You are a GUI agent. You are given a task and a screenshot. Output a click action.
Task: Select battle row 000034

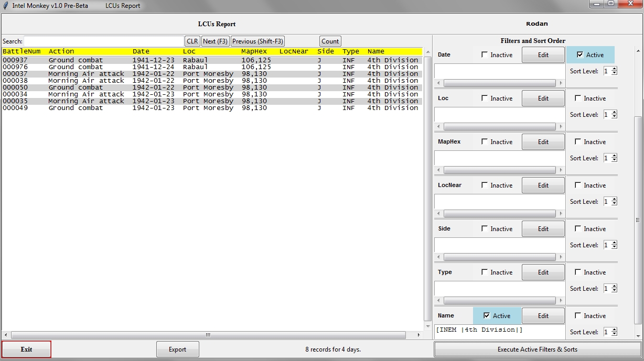[212, 94]
